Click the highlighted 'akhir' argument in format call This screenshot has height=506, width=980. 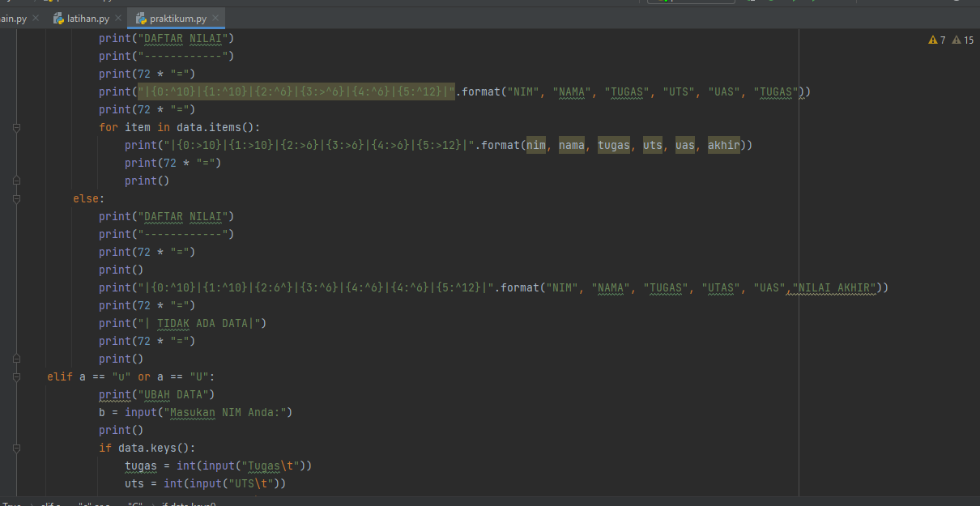point(724,145)
